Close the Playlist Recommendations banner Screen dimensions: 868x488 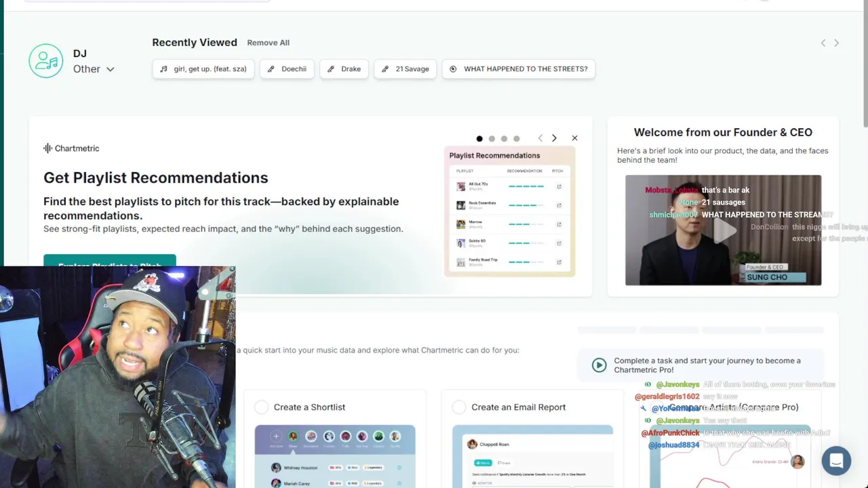pos(574,138)
